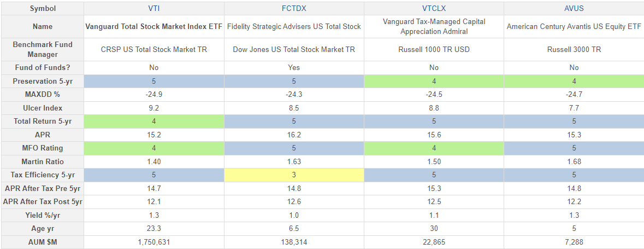Click the Ulcer Index row header
The height and width of the screenshot is (249, 644).
pos(43,108)
